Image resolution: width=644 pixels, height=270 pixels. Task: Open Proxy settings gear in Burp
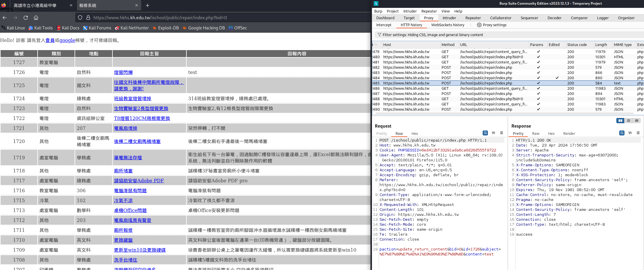tap(479, 25)
